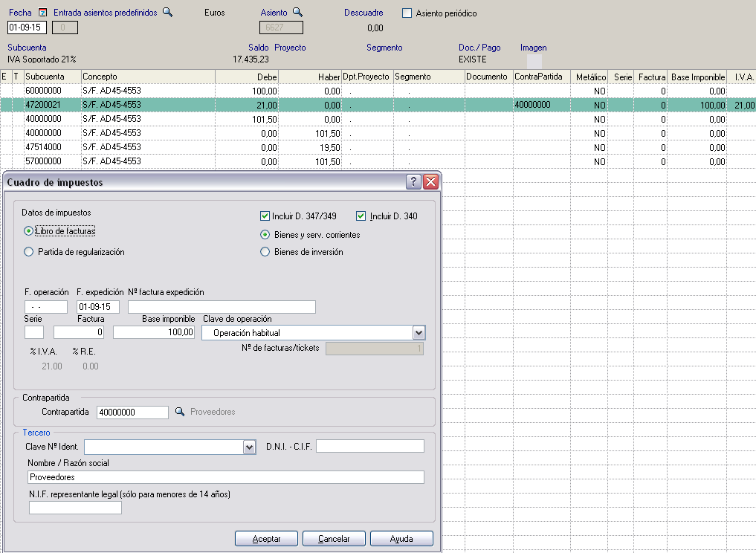Select the row with subcuenta 60000000

coord(378,91)
